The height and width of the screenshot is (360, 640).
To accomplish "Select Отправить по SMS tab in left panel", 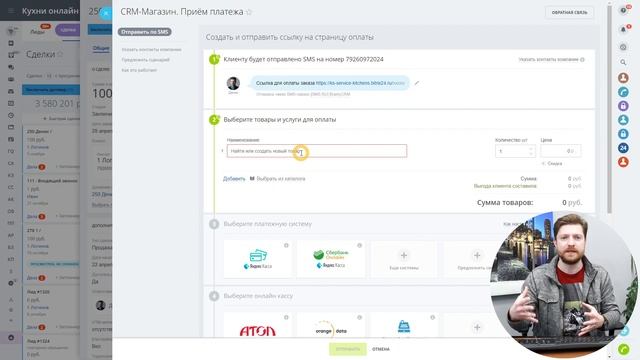I will click(144, 32).
